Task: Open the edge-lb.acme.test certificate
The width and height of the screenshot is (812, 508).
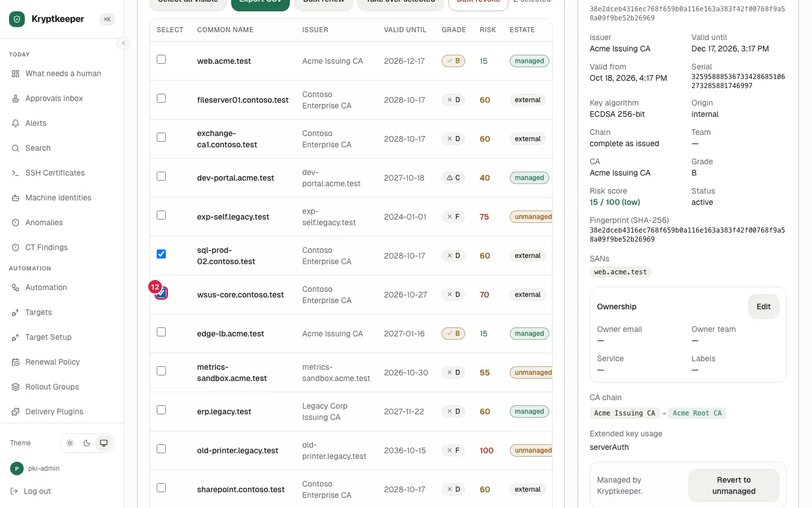Action: click(351, 334)
